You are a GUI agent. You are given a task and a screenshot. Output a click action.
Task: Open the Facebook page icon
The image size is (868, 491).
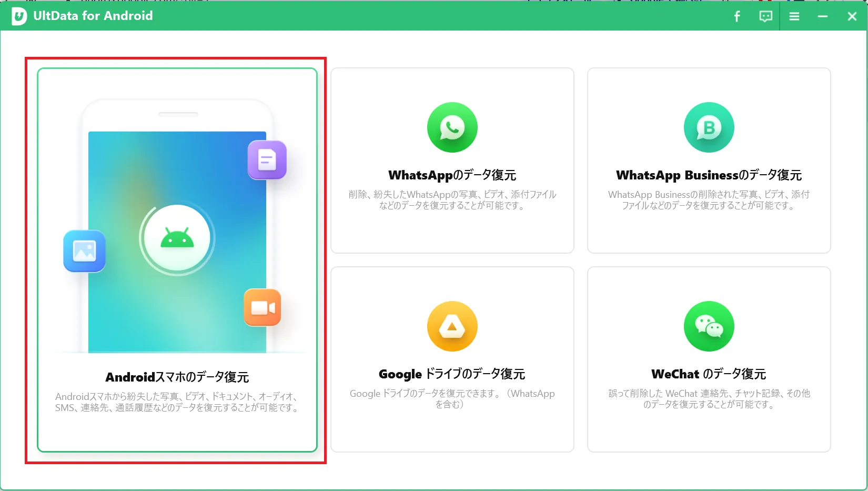point(736,16)
